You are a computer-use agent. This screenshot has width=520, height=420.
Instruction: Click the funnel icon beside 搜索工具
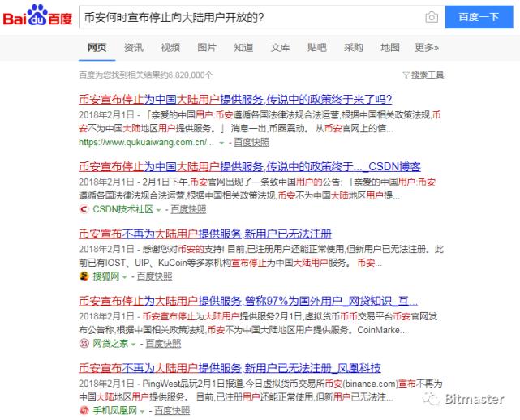406,75
